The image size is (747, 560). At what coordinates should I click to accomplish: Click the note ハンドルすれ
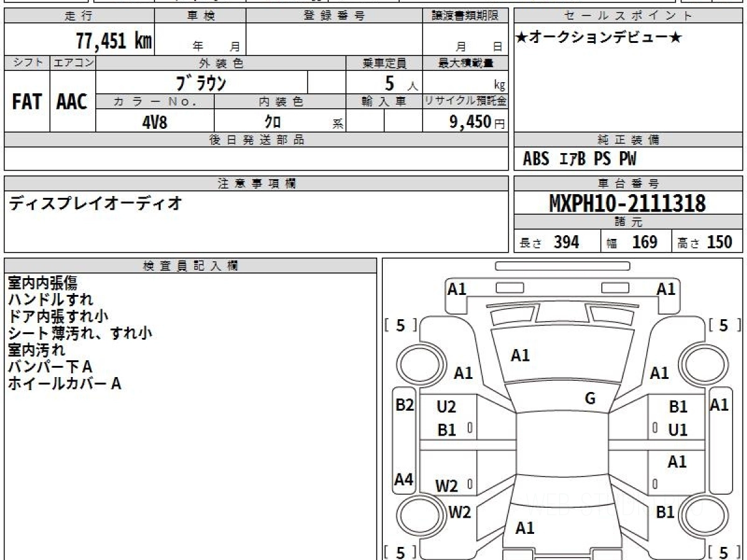[51, 300]
